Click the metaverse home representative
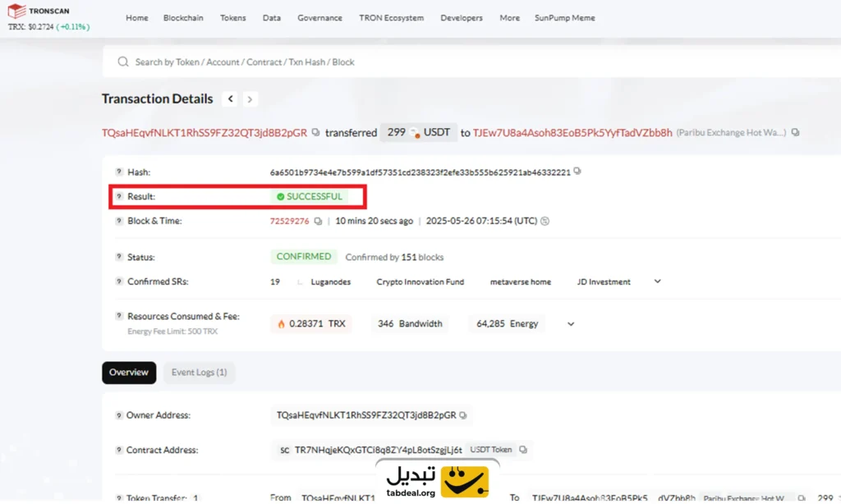The width and height of the screenshot is (841, 504). pos(520,282)
